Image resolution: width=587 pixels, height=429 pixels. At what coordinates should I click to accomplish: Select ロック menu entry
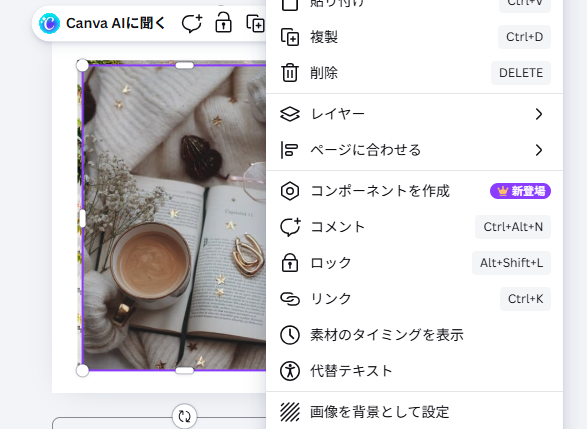click(x=415, y=263)
